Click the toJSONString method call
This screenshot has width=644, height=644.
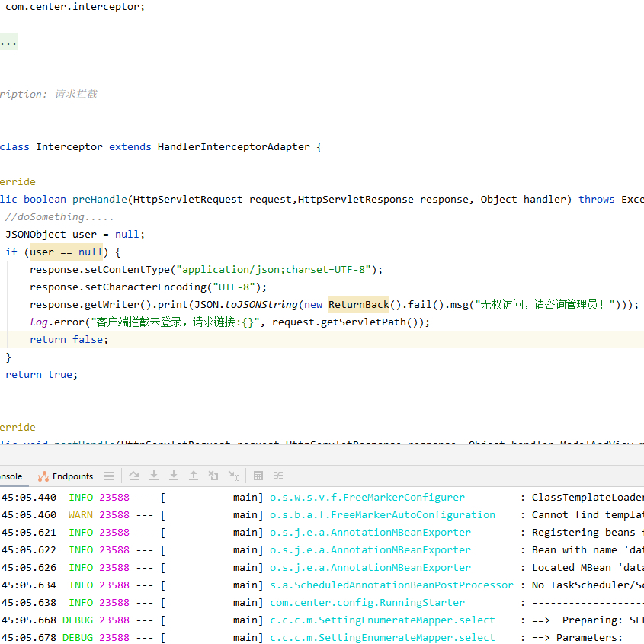261,304
